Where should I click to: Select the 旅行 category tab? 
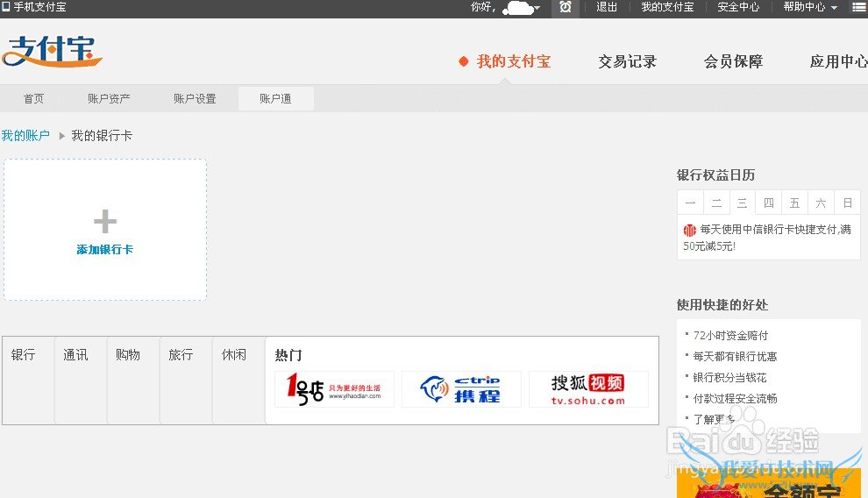pyautogui.click(x=181, y=355)
